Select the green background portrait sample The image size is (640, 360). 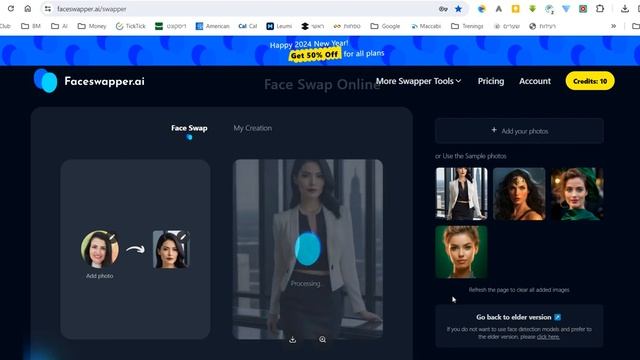tap(461, 252)
